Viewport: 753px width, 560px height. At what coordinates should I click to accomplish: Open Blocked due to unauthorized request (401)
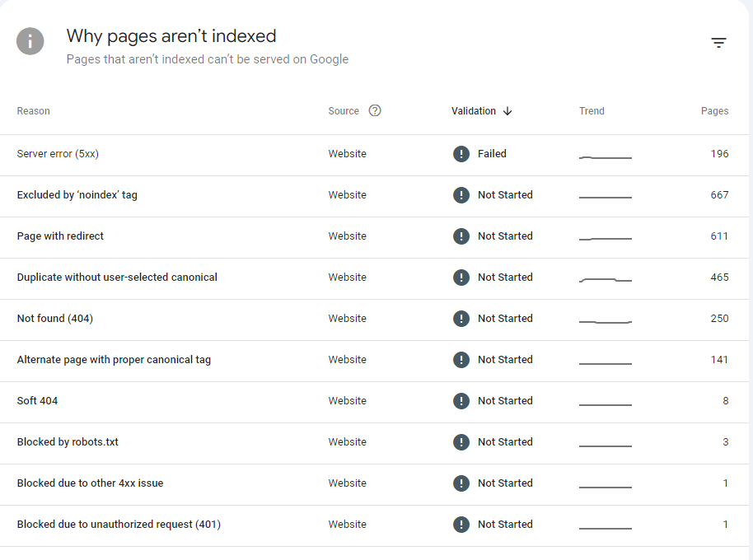[119, 525]
